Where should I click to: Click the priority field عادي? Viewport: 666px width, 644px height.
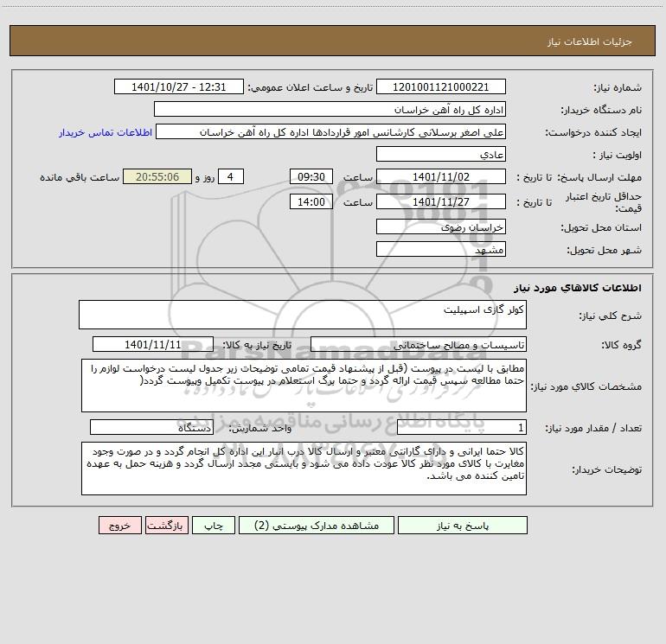click(x=441, y=154)
